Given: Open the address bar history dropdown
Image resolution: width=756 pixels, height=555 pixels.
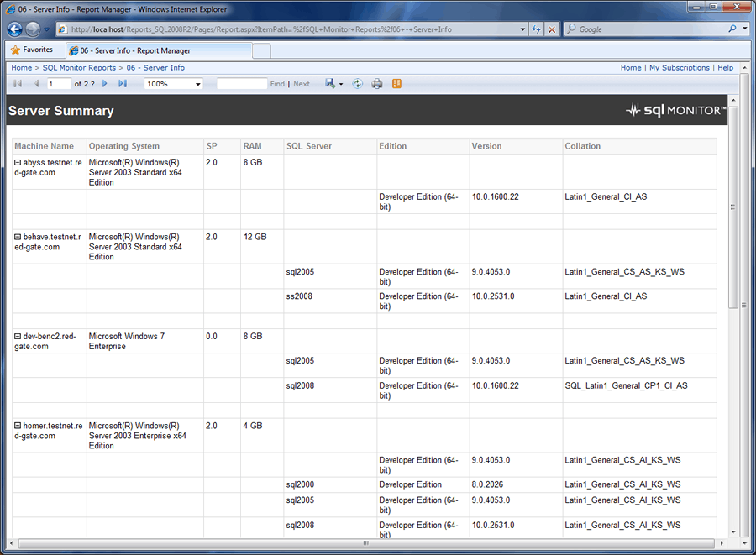Looking at the screenshot, I should (522, 29).
